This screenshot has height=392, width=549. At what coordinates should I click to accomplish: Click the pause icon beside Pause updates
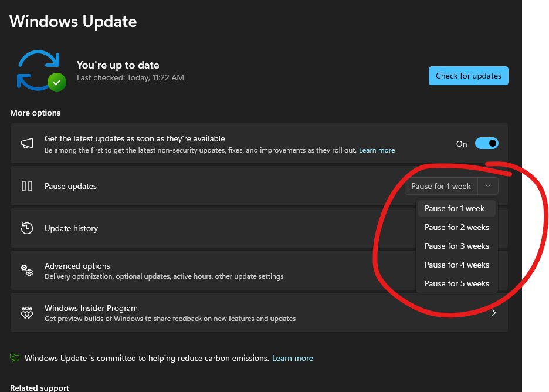[x=27, y=186]
